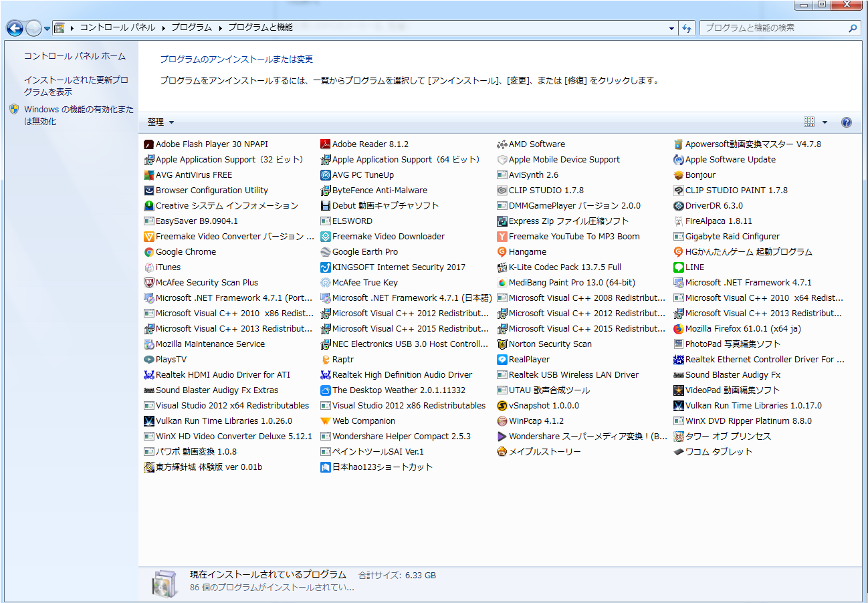
Task: Select DriverDR 6.3.0
Action: point(709,206)
